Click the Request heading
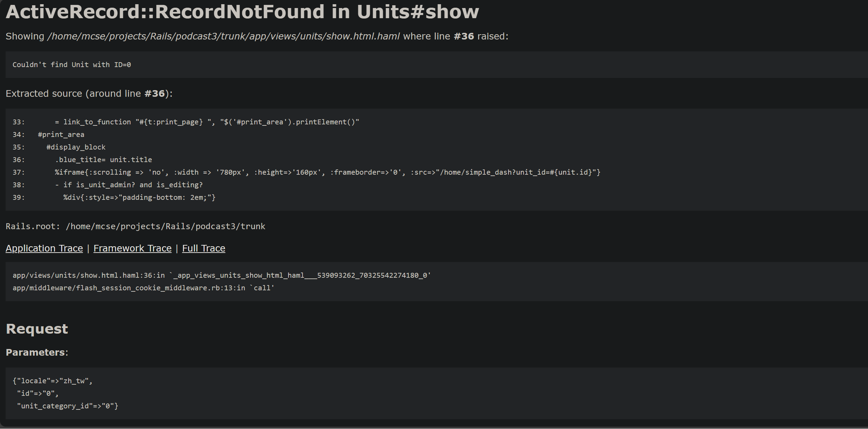The image size is (868, 429). tap(37, 329)
